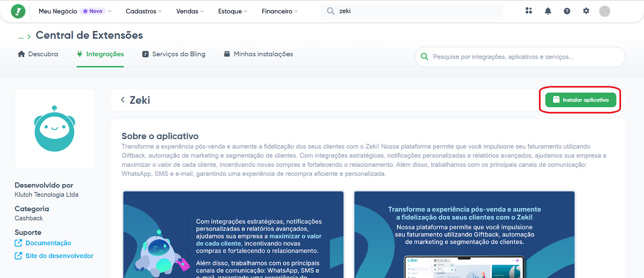The width and height of the screenshot is (644, 278).
Task: Expand the Financeiro menu
Action: pos(280,11)
